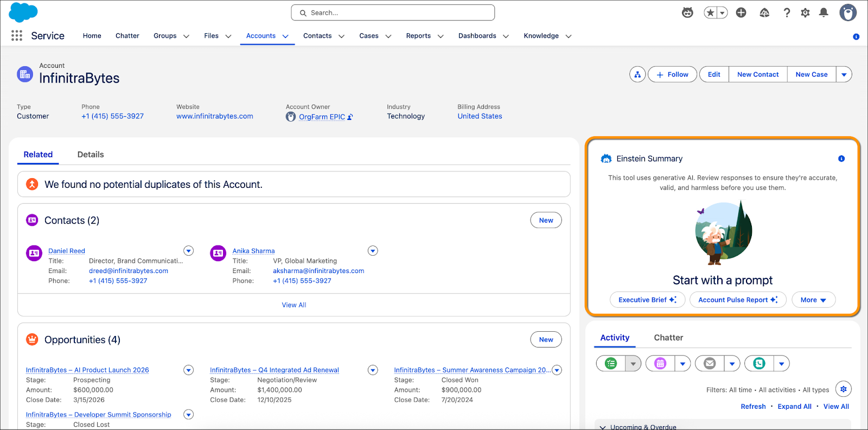868x430 pixels.
Task: Switch to the Details tab
Action: (91, 155)
